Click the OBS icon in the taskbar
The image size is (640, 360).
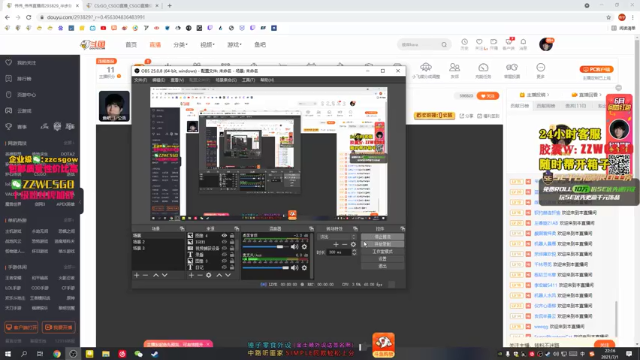click(x=73, y=354)
